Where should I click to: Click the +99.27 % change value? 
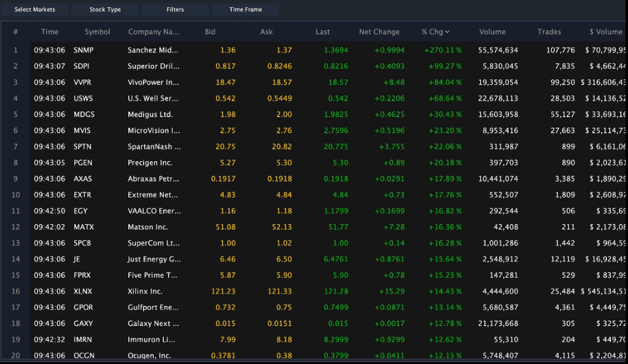pos(445,66)
